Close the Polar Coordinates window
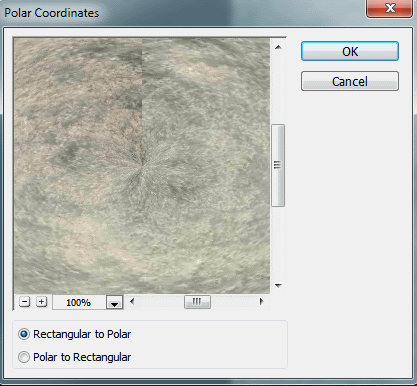This screenshot has width=417, height=386. point(389,8)
